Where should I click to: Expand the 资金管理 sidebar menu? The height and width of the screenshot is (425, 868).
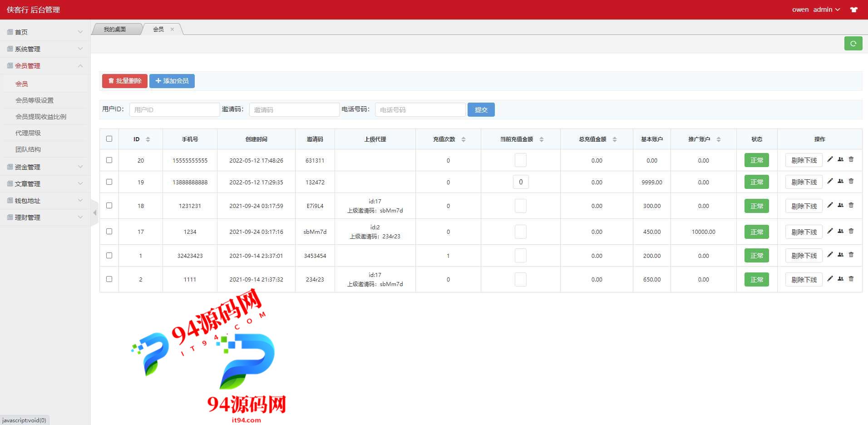[x=45, y=167]
